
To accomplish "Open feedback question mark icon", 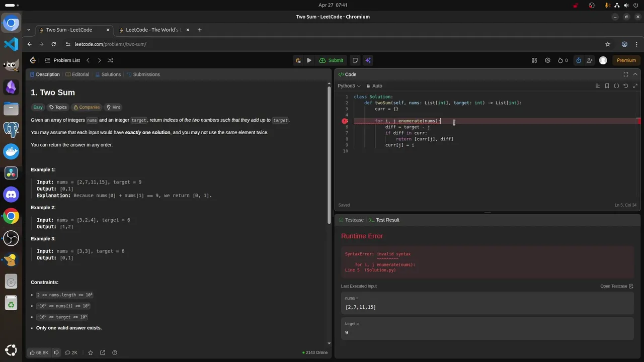I will [115, 352].
